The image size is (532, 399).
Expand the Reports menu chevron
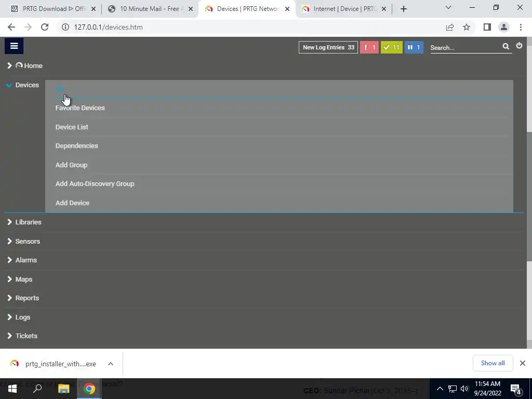(x=9, y=298)
